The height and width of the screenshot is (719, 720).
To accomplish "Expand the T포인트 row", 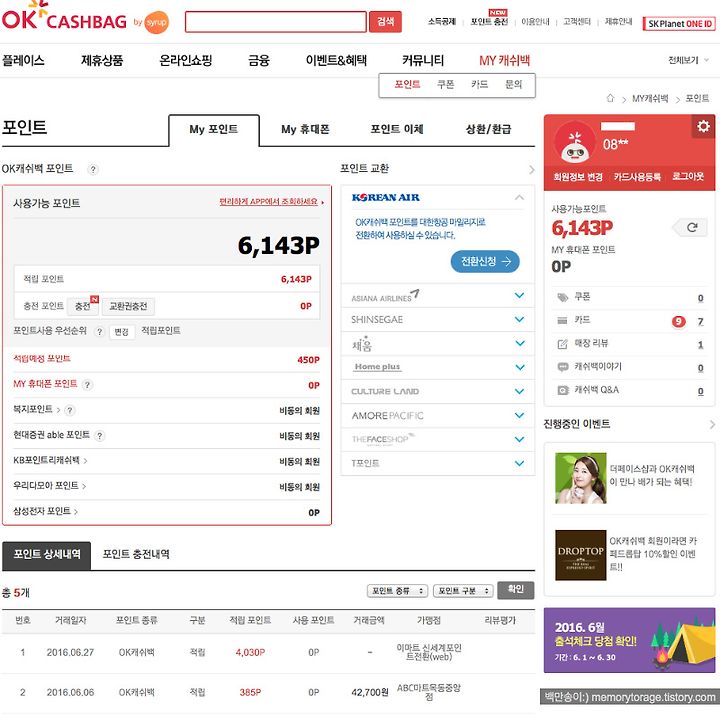I will 519,463.
